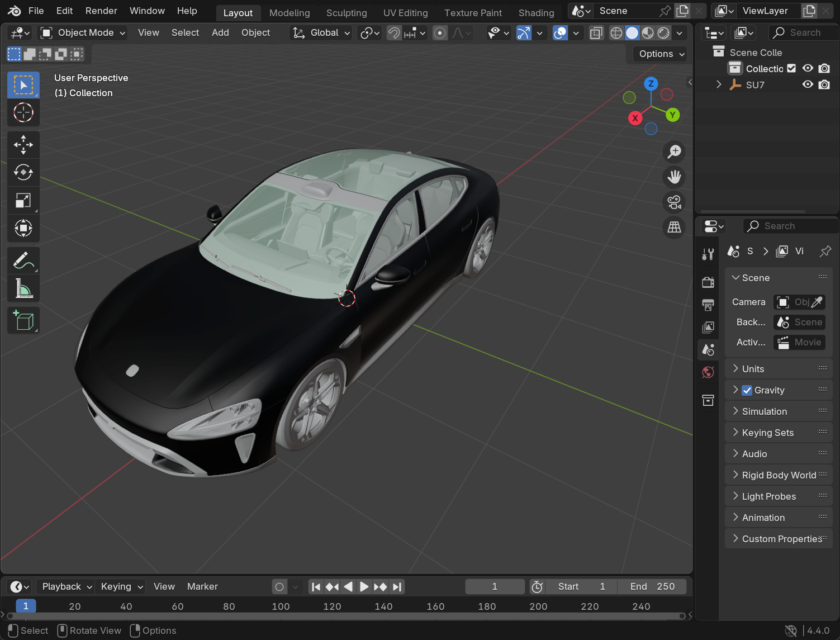Expand the Units panel
840x640 pixels.
(x=753, y=369)
